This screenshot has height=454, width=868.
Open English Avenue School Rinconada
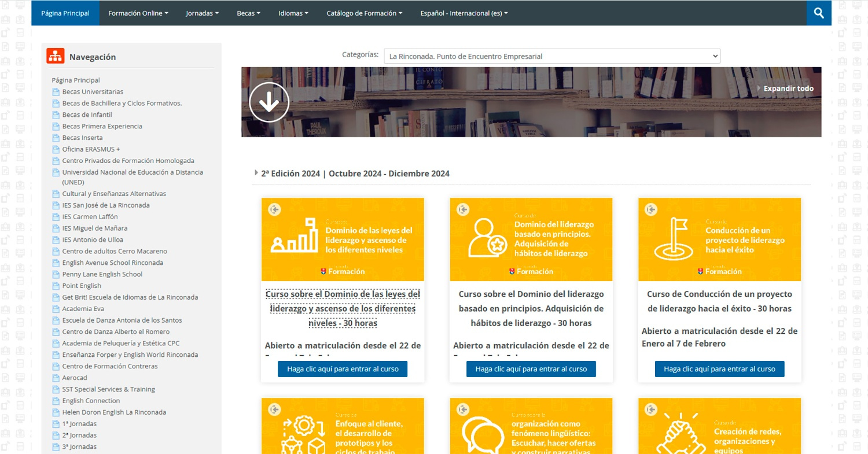point(113,263)
